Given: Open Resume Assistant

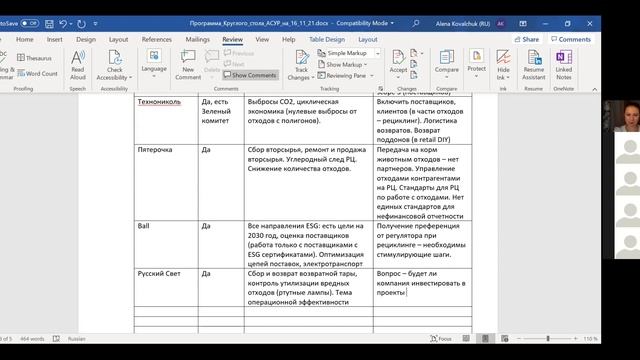Looking at the screenshot, I should coord(533,65).
